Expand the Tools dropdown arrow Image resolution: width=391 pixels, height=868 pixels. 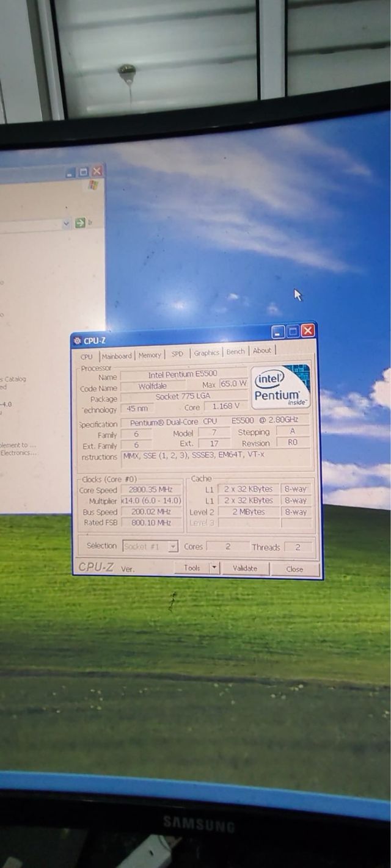pos(214,568)
